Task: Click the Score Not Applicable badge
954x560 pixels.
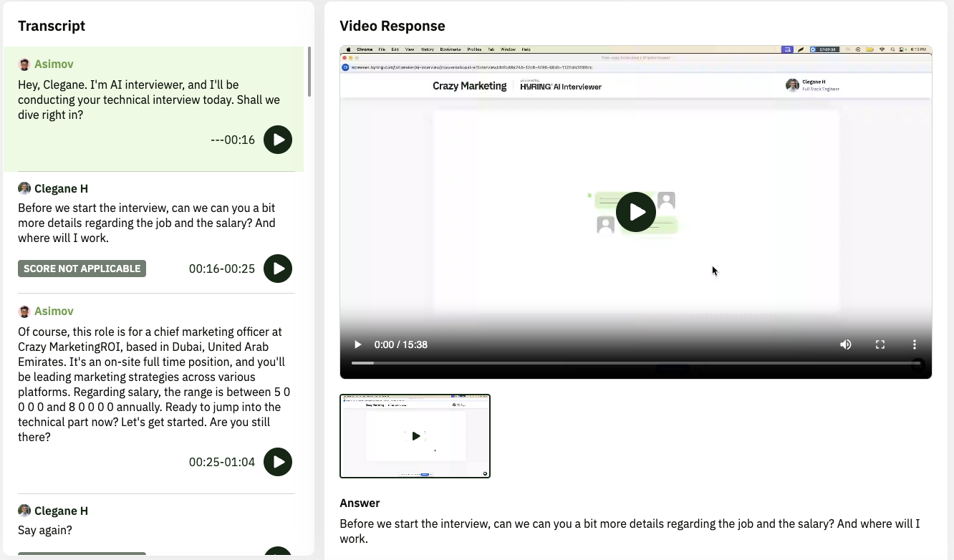Action: (82, 269)
